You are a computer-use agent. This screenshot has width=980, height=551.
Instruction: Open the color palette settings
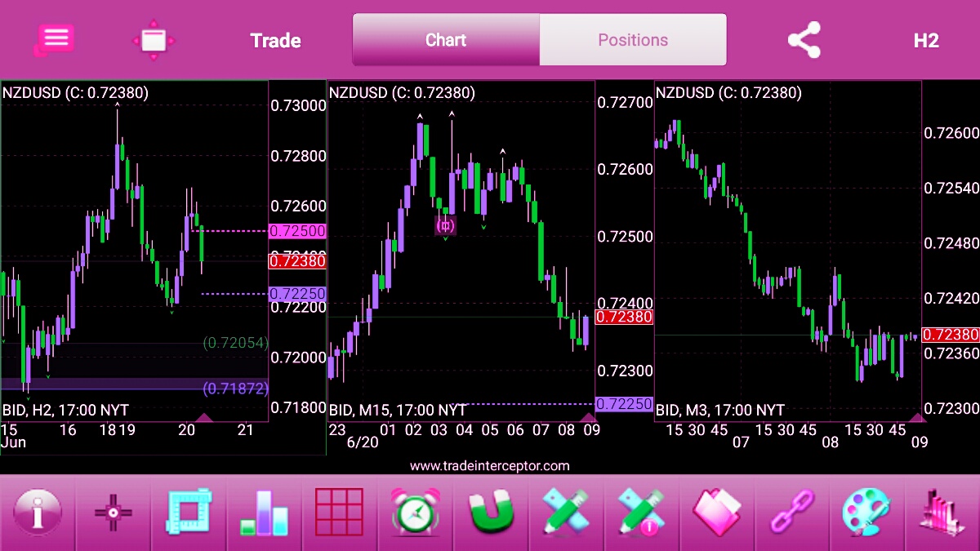point(867,513)
